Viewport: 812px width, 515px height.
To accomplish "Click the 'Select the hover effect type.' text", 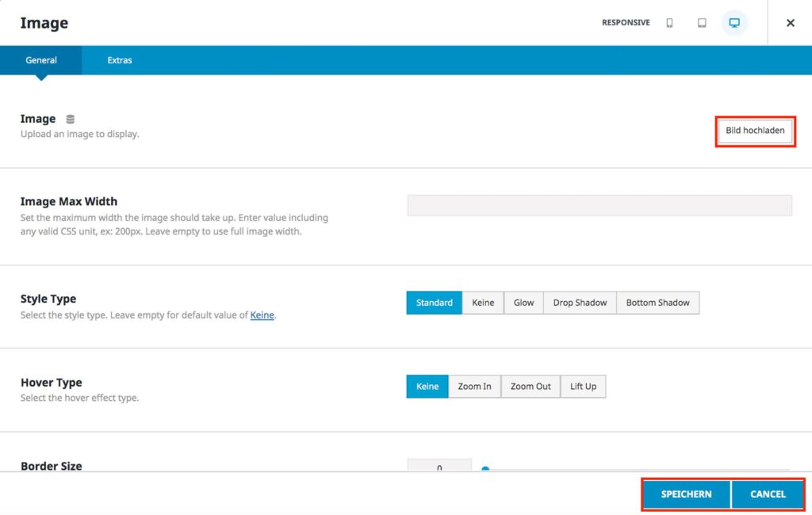I will 80,398.
